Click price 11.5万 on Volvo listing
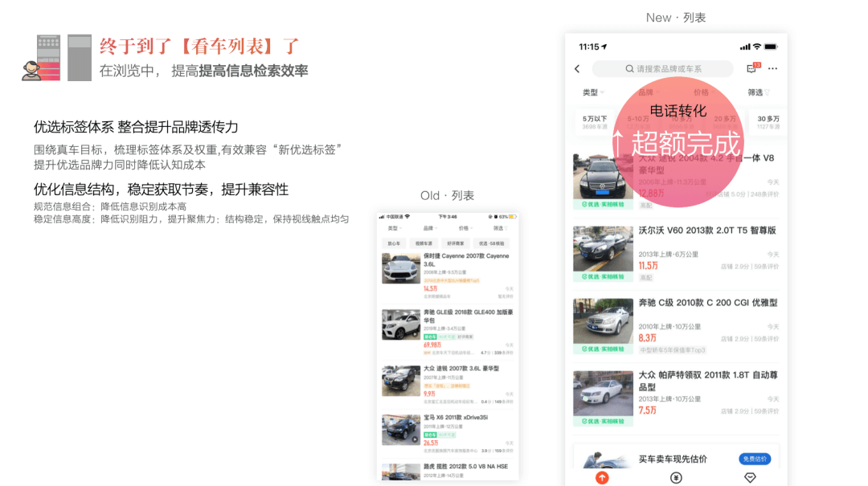The width and height of the screenshot is (868, 486). point(649,266)
